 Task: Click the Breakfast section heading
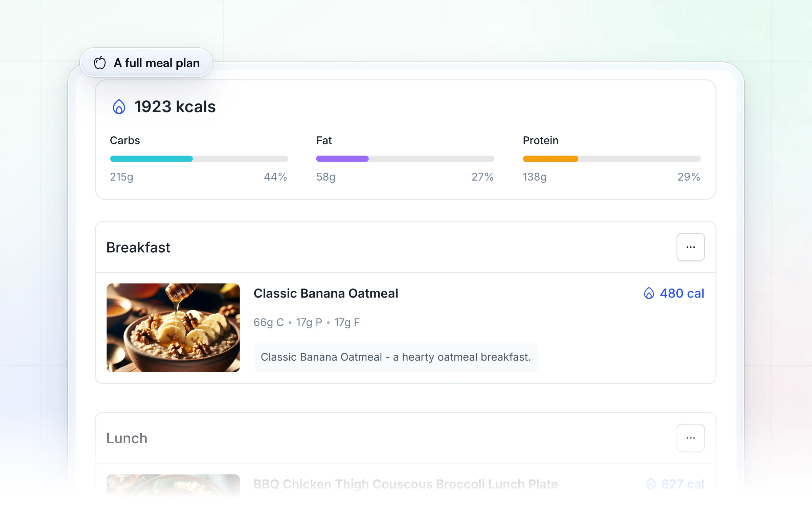138,248
